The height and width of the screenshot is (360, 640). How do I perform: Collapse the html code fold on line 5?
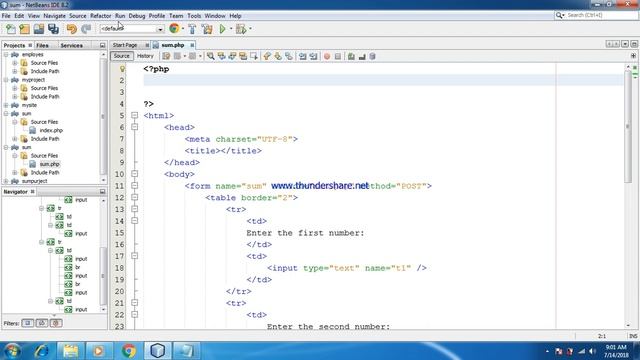134,116
